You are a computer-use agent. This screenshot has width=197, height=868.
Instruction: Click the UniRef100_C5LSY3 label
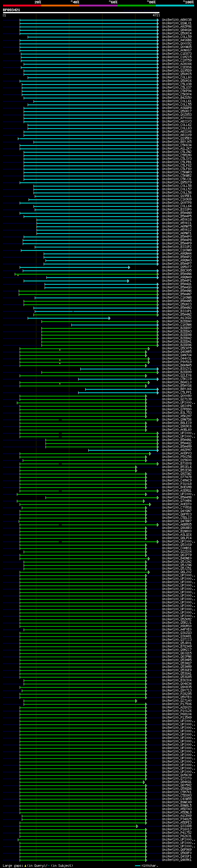tap(177, 159)
